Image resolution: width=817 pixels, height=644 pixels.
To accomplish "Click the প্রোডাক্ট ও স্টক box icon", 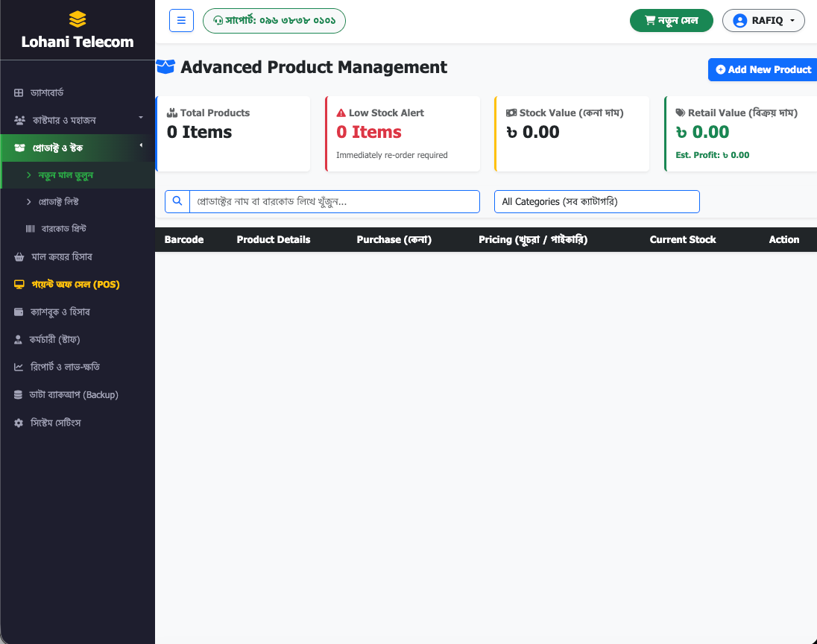I will coord(20,148).
